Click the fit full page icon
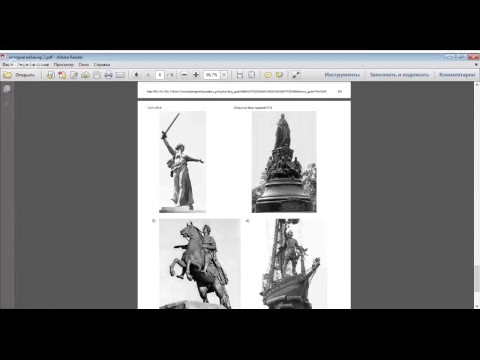Viewport: 480px width, 360px height. point(252,75)
